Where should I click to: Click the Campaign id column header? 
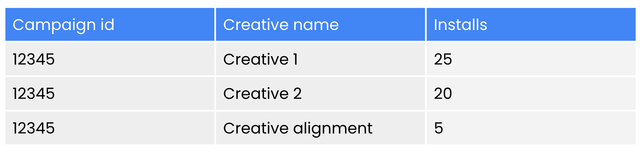pyautogui.click(x=63, y=25)
